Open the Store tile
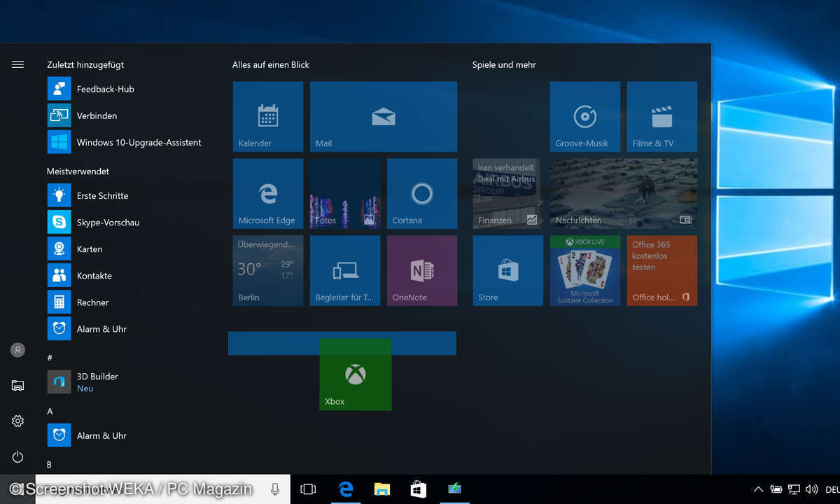 click(508, 271)
